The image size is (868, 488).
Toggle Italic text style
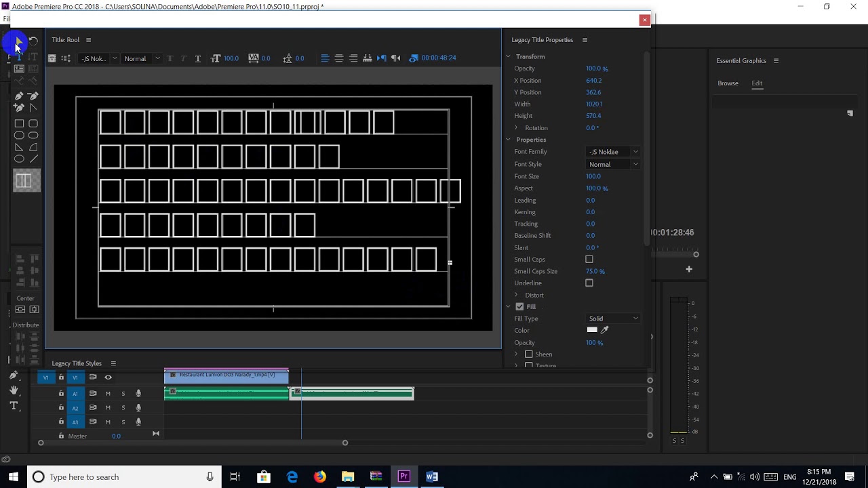click(183, 58)
